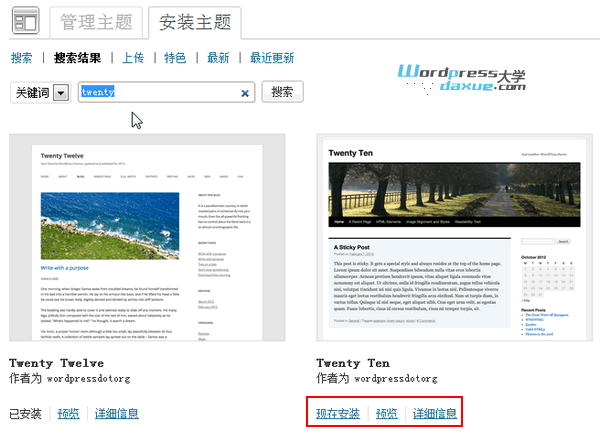This screenshot has height=432, width=600.
Task: Open the 上传 theme upload link
Action: point(133,58)
